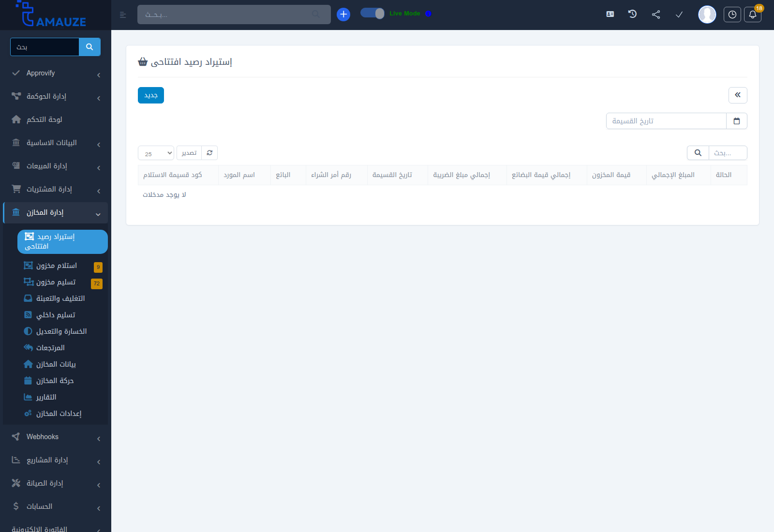The width and height of the screenshot is (774, 532).
Task: Select إستيراد رصيد افتتاحى submenu item
Action: (x=62, y=241)
